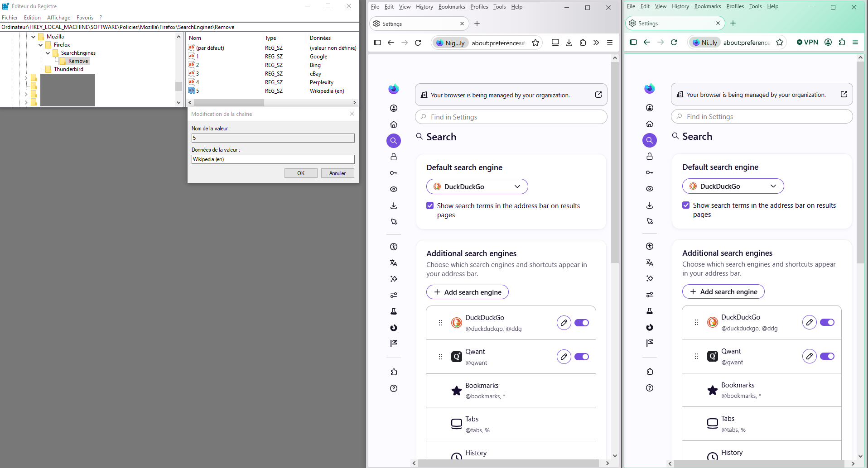Collapse the Mozilla registry key

[x=34, y=37]
